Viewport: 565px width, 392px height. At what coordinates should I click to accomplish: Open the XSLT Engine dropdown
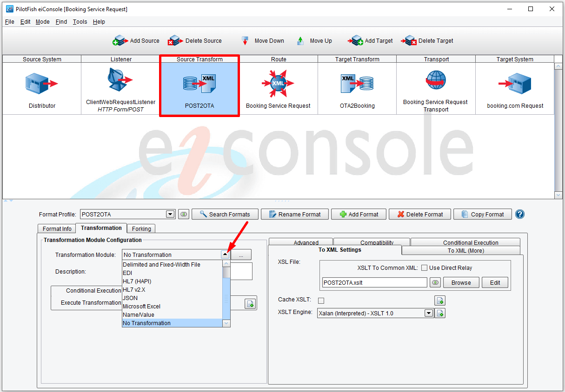pyautogui.click(x=429, y=313)
